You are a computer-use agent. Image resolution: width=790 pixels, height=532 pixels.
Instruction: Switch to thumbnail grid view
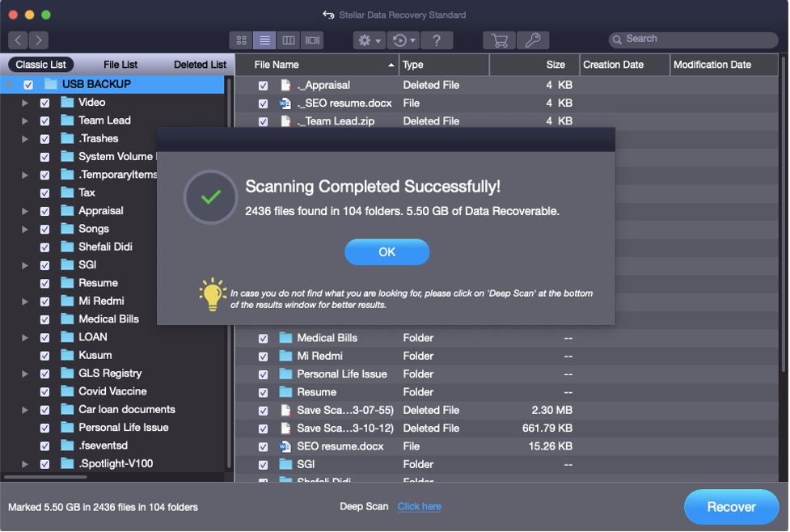[241, 40]
